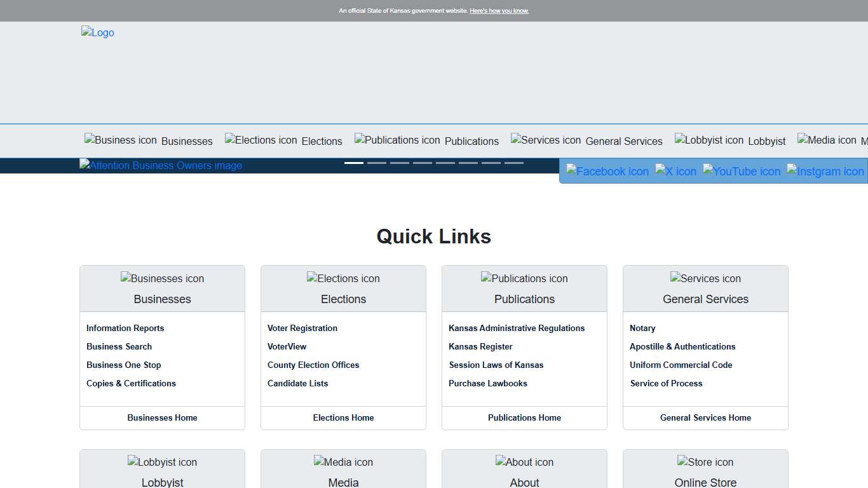Open the Voter Registration link
Viewport: 868px width, 488px height.
point(302,328)
